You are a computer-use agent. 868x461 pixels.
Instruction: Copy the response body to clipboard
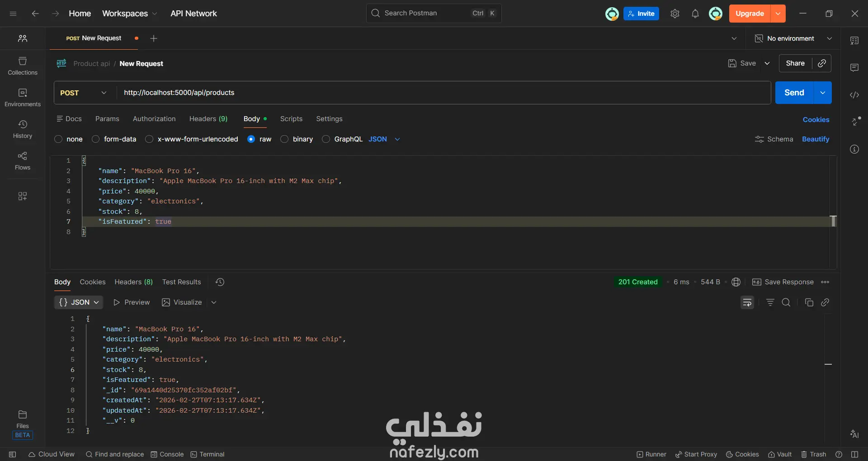(x=809, y=302)
